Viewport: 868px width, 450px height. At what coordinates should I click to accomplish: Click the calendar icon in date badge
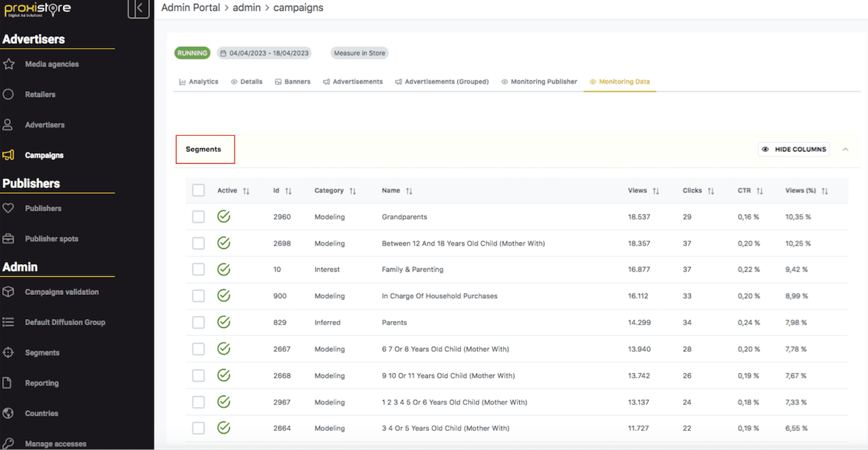pos(223,53)
